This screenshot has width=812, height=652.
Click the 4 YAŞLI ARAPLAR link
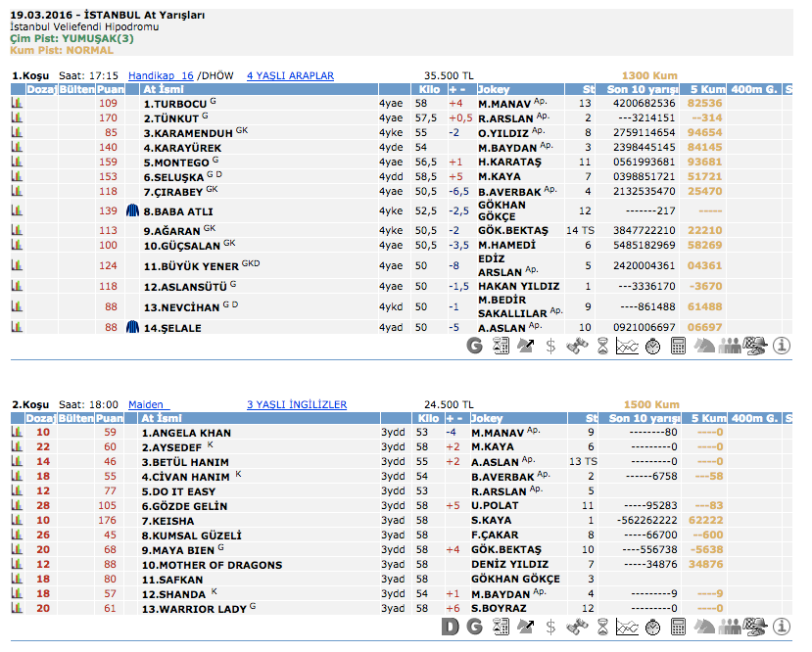[290, 75]
